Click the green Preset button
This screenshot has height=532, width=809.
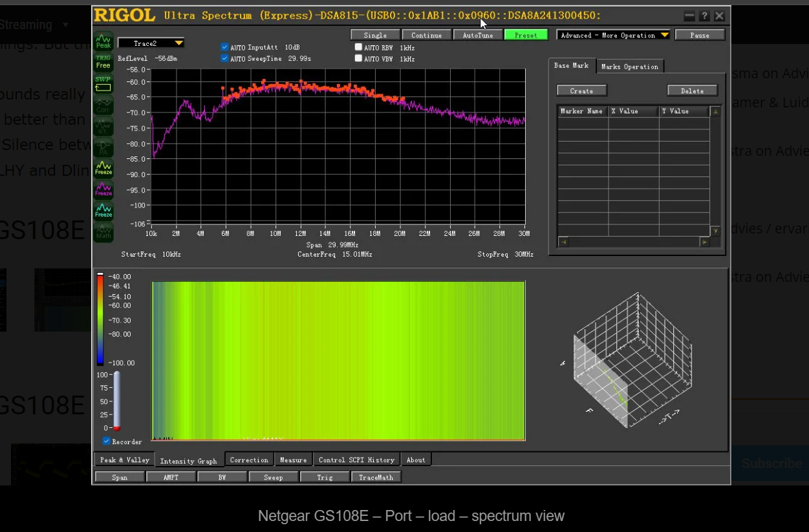click(x=526, y=36)
